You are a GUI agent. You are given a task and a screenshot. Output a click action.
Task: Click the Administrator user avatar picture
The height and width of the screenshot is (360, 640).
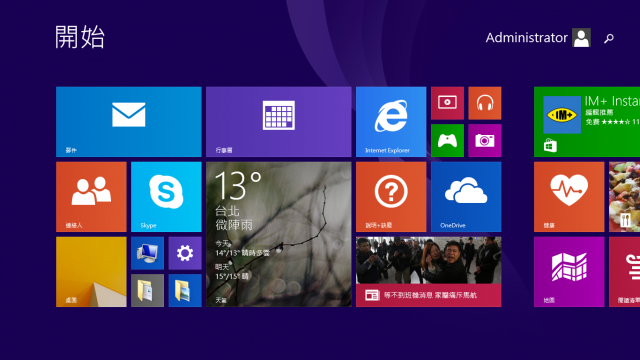coord(581,38)
